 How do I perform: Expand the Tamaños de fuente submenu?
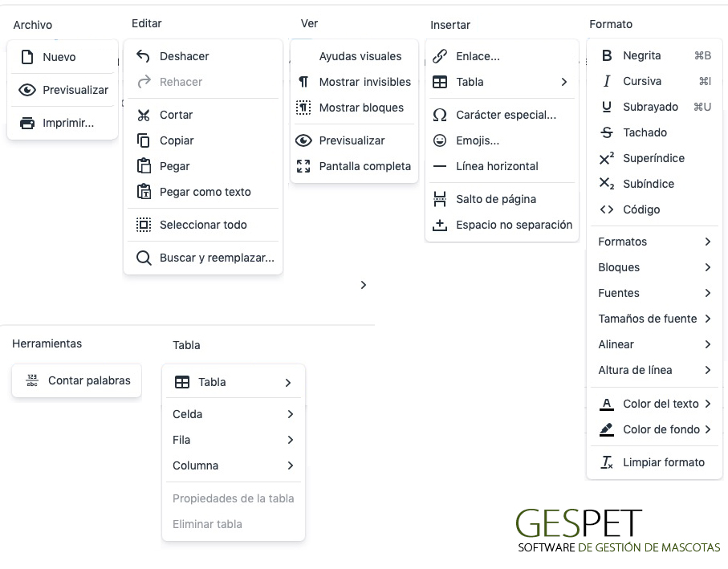[x=654, y=319]
